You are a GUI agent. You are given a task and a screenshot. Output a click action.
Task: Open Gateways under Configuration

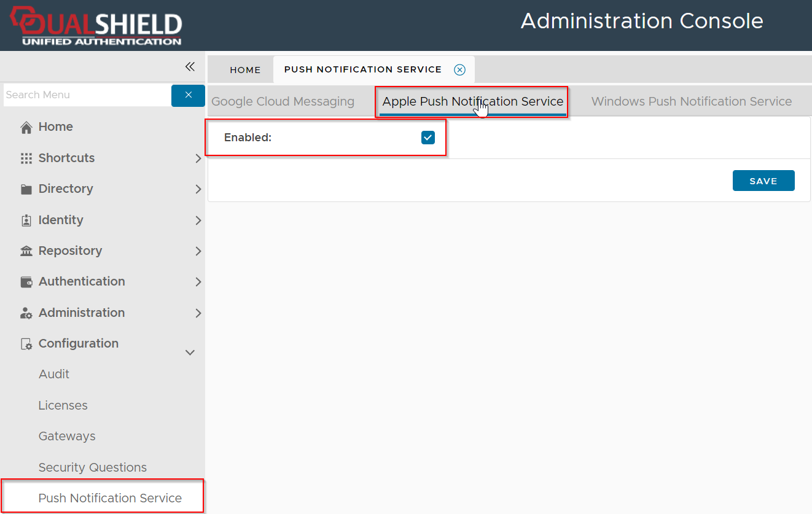[67, 436]
